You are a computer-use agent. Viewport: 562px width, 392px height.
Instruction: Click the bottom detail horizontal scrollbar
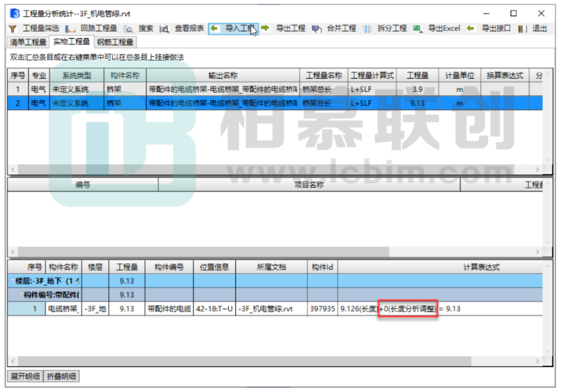click(x=245, y=361)
